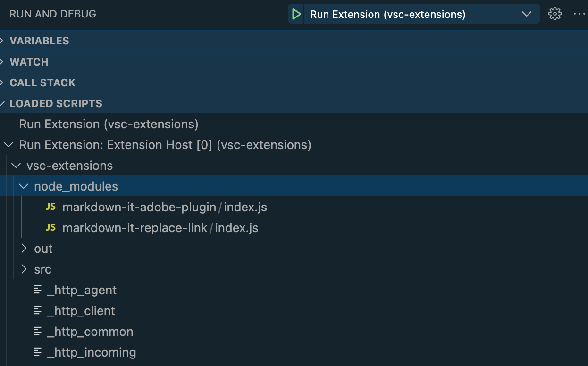
Task: Start debugging with green play icon
Action: 296,14
